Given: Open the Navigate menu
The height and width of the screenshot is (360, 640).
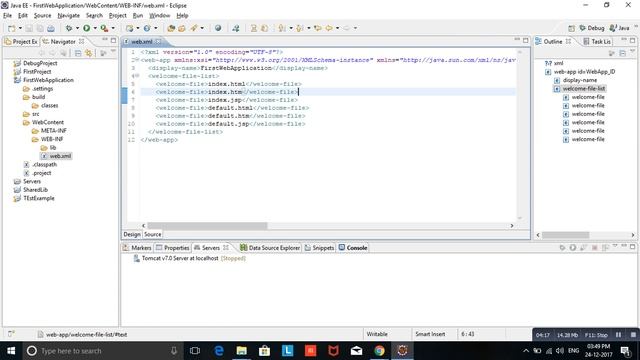Looking at the screenshot, I should click(69, 16).
